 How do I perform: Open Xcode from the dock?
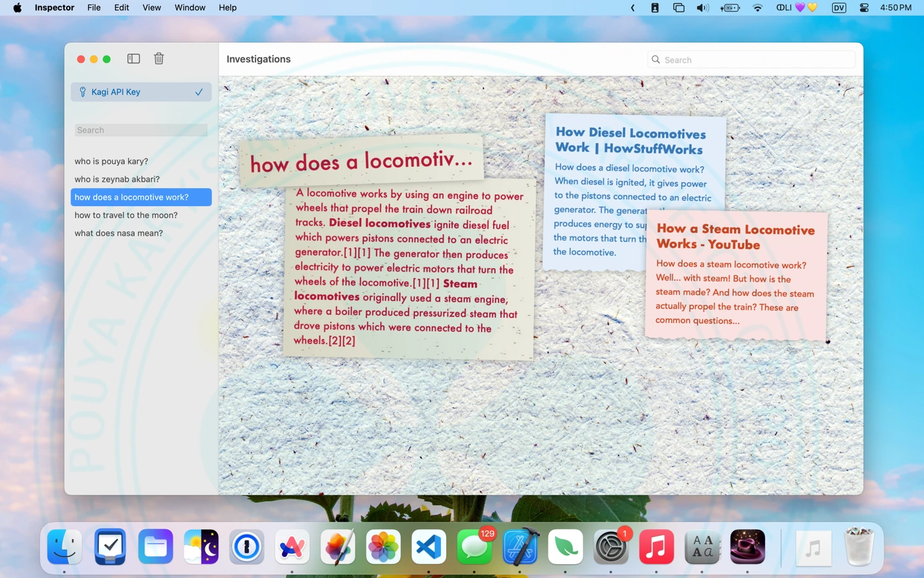(x=520, y=547)
